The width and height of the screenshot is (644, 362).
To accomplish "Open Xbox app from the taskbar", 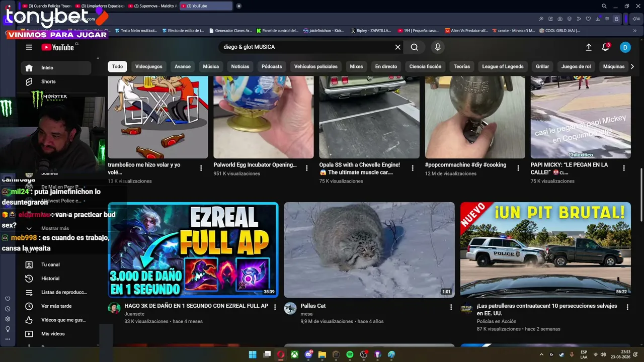I will [x=294, y=354].
